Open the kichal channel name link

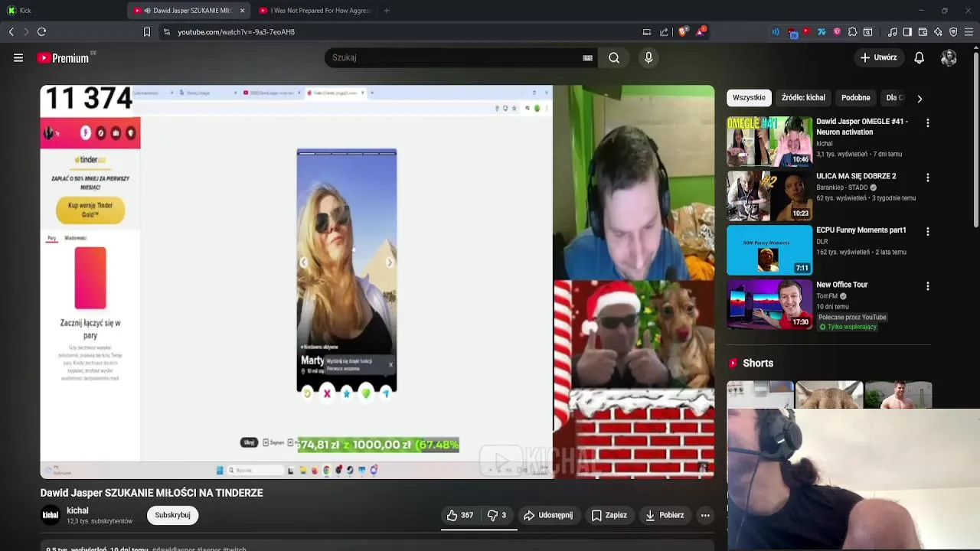(77, 510)
